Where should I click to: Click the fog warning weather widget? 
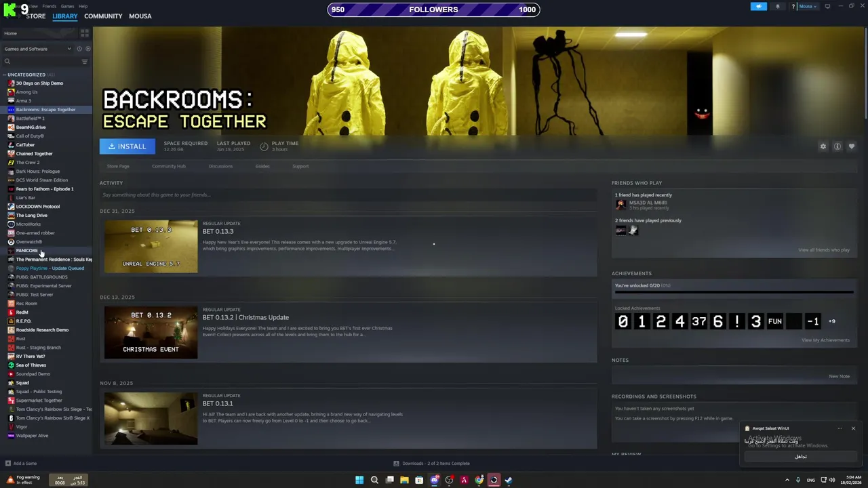(x=23, y=480)
